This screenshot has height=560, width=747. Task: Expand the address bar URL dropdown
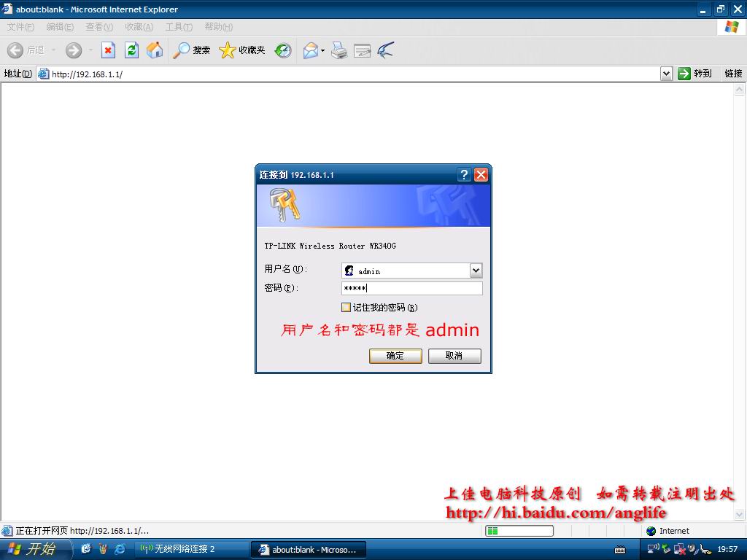[667, 74]
